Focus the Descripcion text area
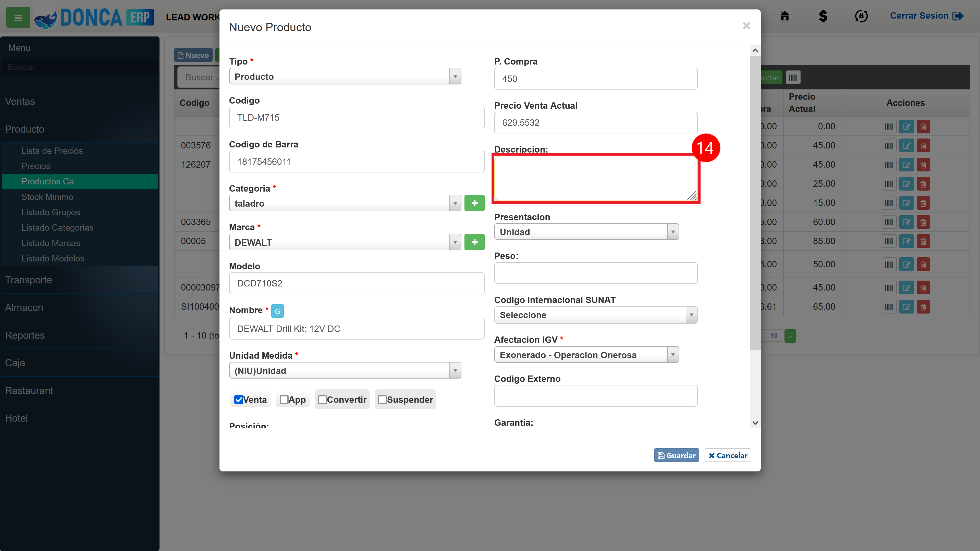 (595, 178)
